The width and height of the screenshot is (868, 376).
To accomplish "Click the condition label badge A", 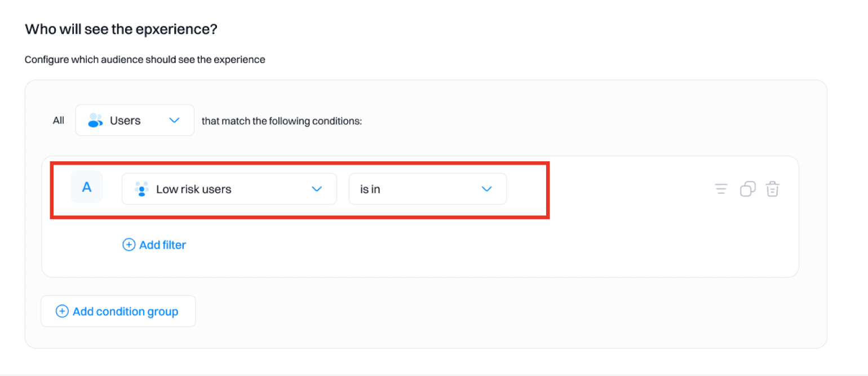I will (x=86, y=189).
